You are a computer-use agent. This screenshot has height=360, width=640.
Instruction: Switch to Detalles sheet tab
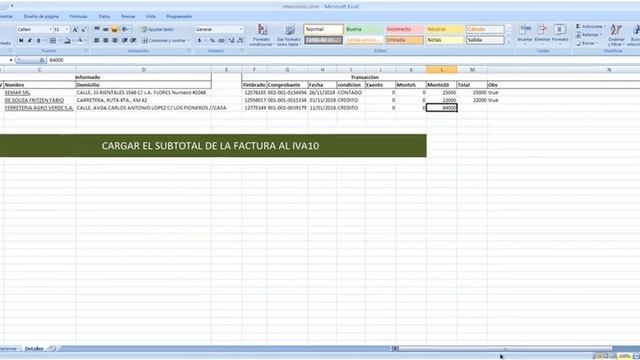[34, 349]
